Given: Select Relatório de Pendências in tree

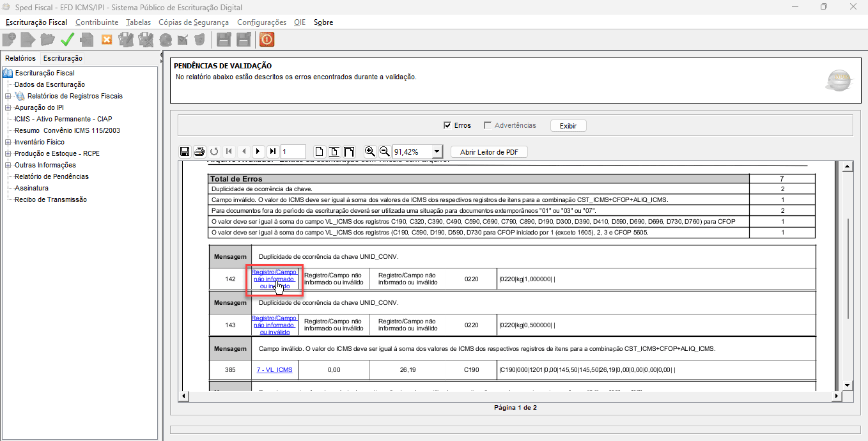Looking at the screenshot, I should pyautogui.click(x=52, y=176).
